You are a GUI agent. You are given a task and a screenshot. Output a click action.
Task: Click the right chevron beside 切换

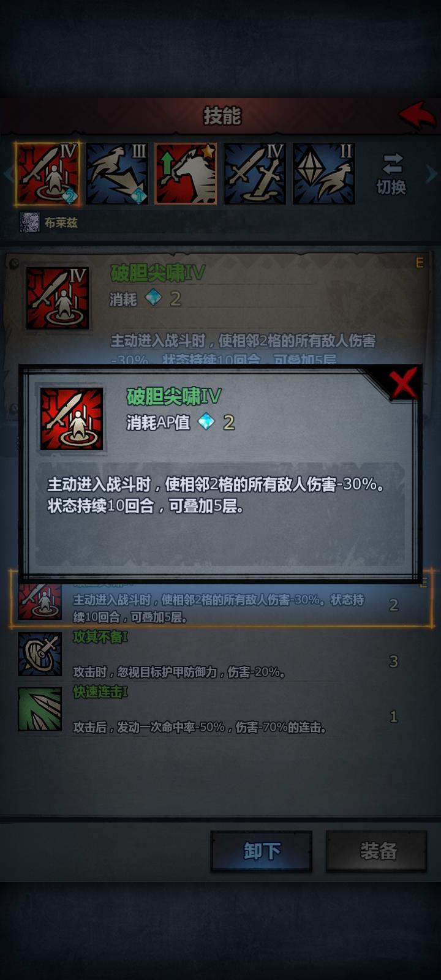(431, 174)
